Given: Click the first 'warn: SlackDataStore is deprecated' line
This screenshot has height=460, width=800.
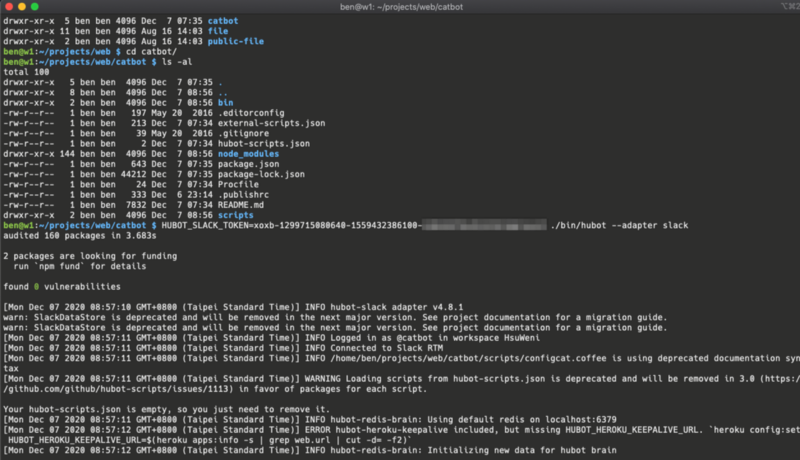Looking at the screenshot, I should 335,317.
